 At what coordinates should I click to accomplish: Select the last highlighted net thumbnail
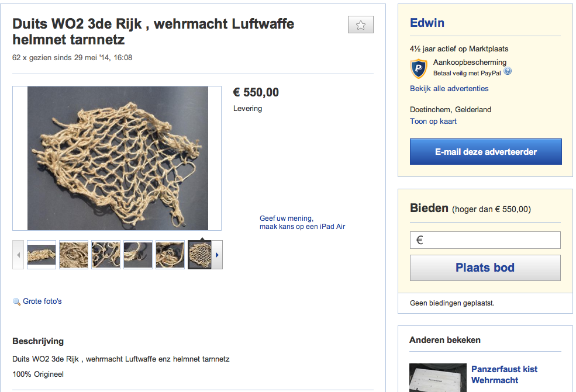[200, 255]
